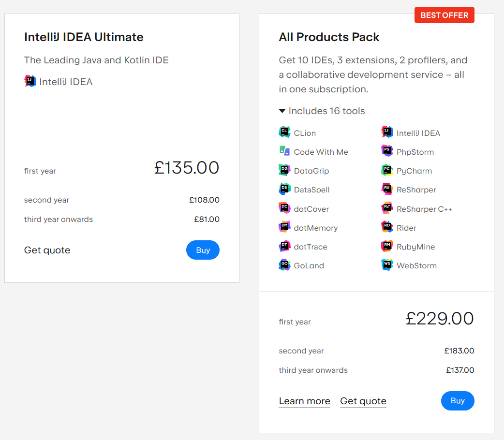
Task: Click the CLion product icon
Action: [x=284, y=132]
